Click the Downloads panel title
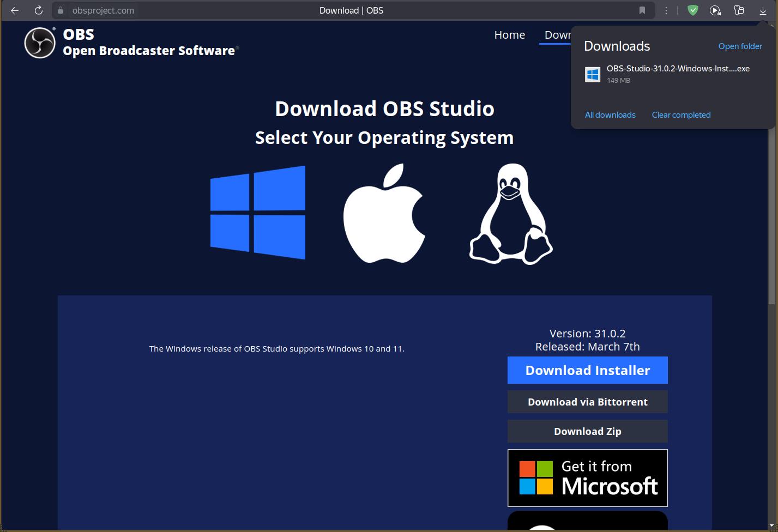778x532 pixels. [617, 46]
